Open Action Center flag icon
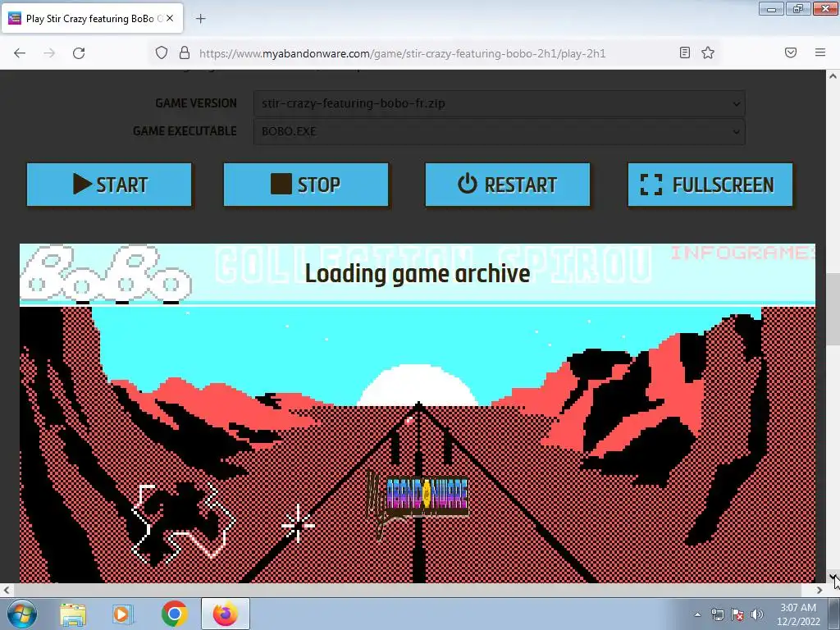Screen dimensions: 840x630 pyautogui.click(x=737, y=614)
